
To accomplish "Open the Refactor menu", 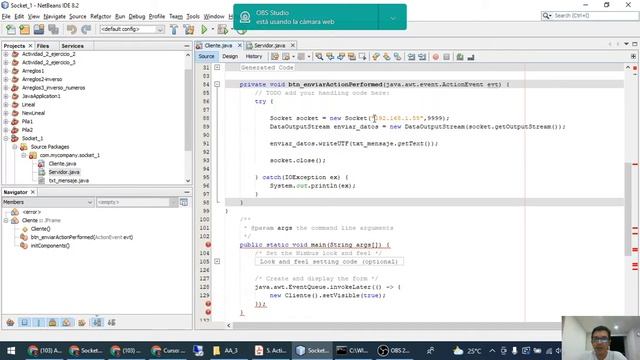I will point(100,16).
